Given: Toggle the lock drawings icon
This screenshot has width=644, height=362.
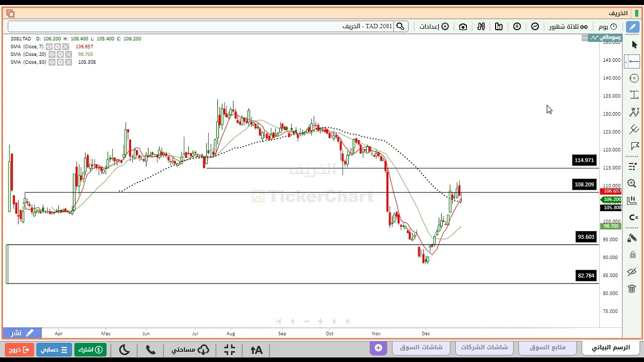Looking at the screenshot, I should (632, 255).
